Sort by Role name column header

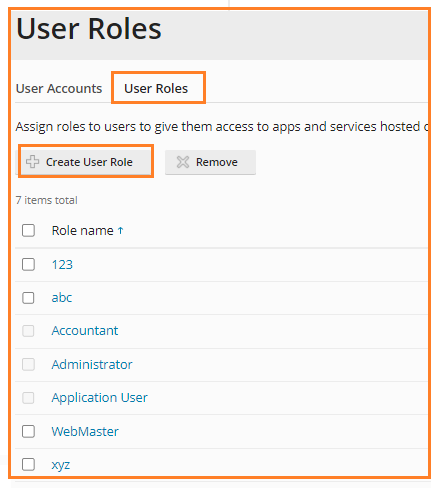(83, 230)
